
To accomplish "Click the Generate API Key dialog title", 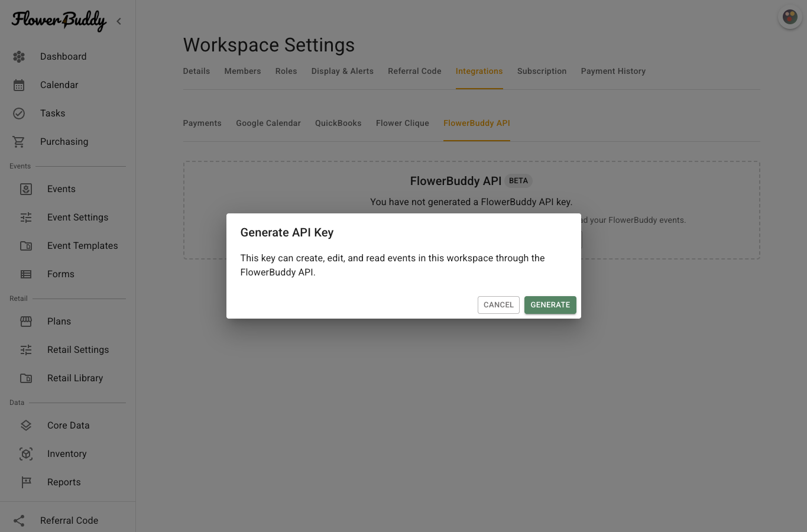I will coord(287,233).
